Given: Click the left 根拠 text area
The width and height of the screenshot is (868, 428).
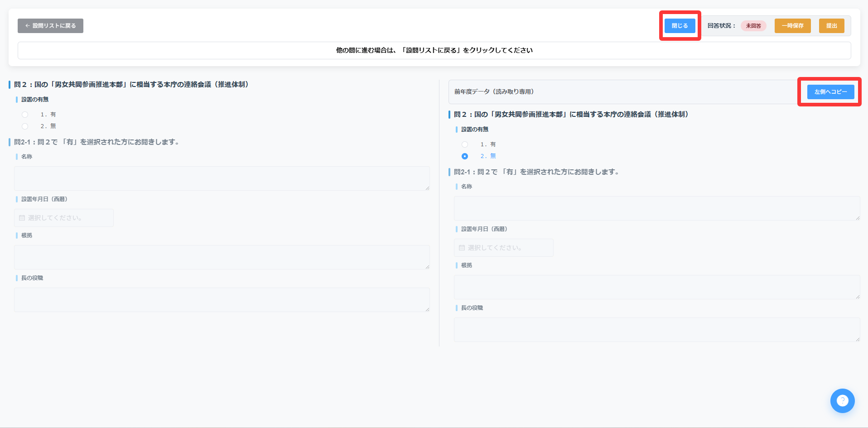Looking at the screenshot, I should [222, 257].
